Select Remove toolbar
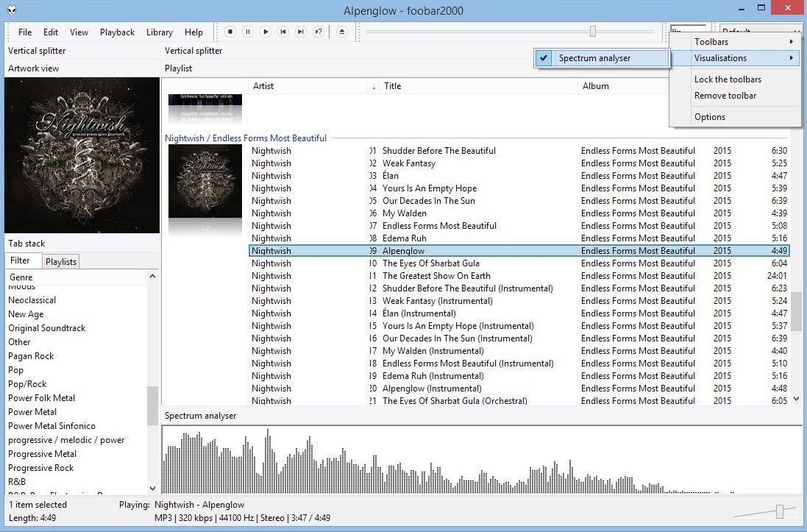The height and width of the screenshot is (532, 807). pyautogui.click(x=724, y=96)
